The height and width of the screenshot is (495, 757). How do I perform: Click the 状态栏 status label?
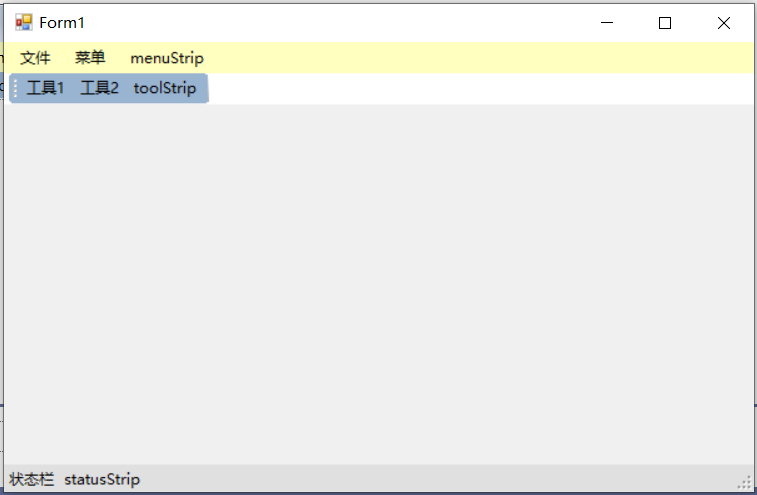[x=31, y=480]
